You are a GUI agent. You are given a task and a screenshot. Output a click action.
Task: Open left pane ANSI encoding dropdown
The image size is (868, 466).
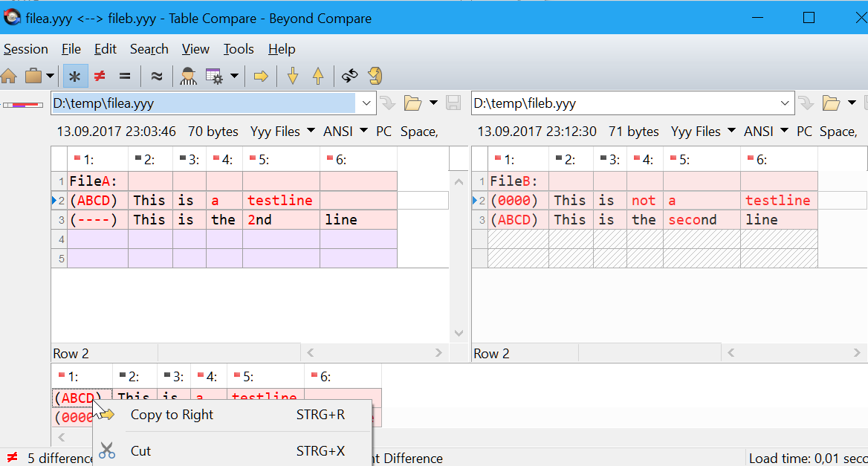click(x=346, y=132)
